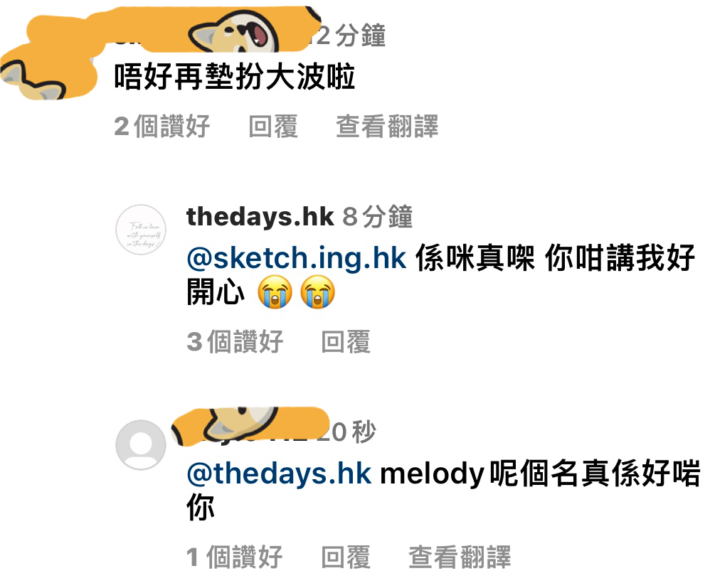Open thedays.hk profile picture
710x588 pixels.
pyautogui.click(x=141, y=230)
